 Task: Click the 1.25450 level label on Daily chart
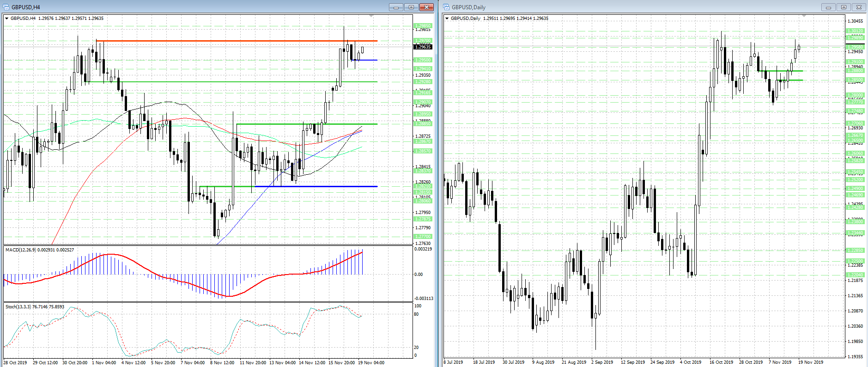[x=855, y=172]
